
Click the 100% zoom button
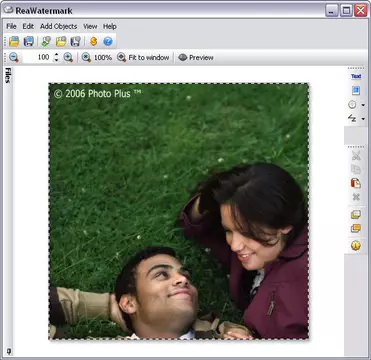point(97,57)
